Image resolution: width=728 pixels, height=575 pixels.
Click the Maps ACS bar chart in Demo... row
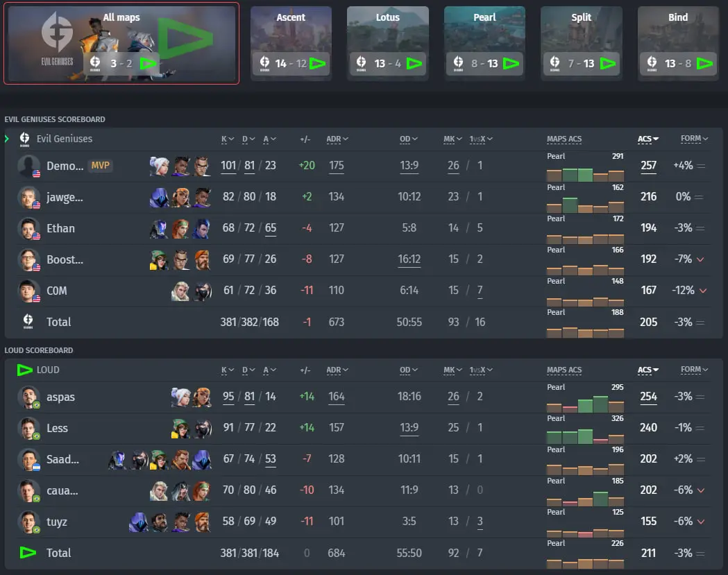point(585,173)
